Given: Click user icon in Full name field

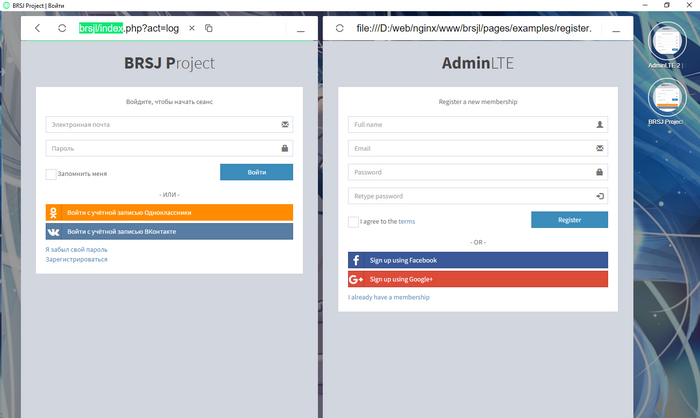Looking at the screenshot, I should tap(600, 125).
